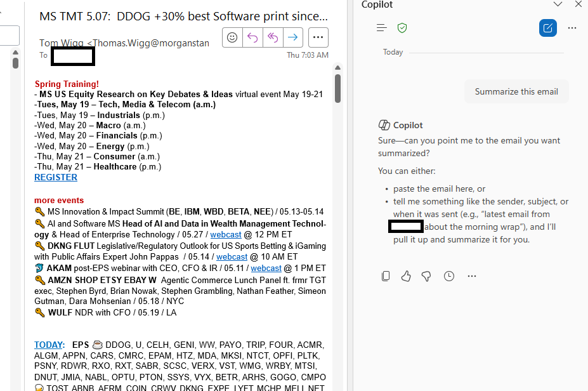Open webcast link for DKNG FLUT event
This screenshot has height=391, width=588.
pyautogui.click(x=232, y=256)
